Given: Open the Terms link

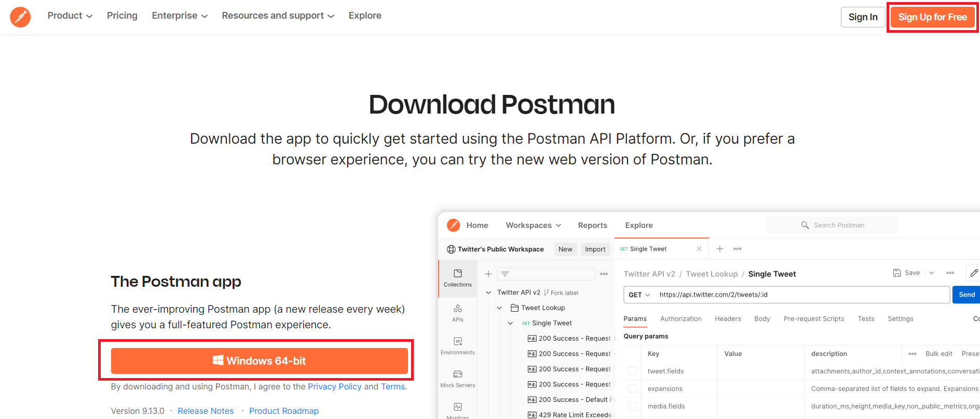Looking at the screenshot, I should (393, 386).
